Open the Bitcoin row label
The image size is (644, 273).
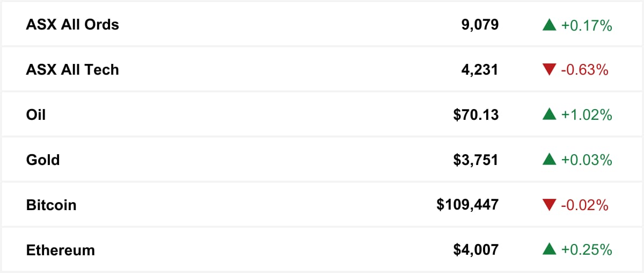coord(51,205)
